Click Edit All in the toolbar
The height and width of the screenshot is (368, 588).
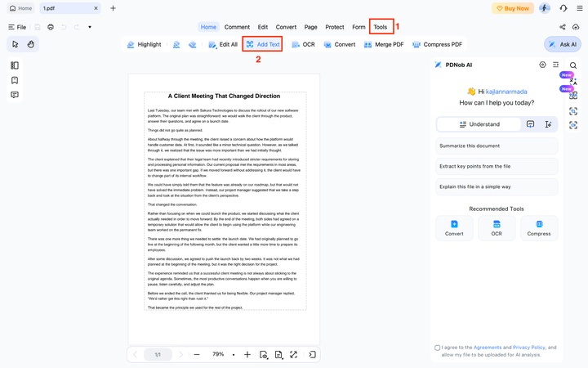click(x=223, y=44)
